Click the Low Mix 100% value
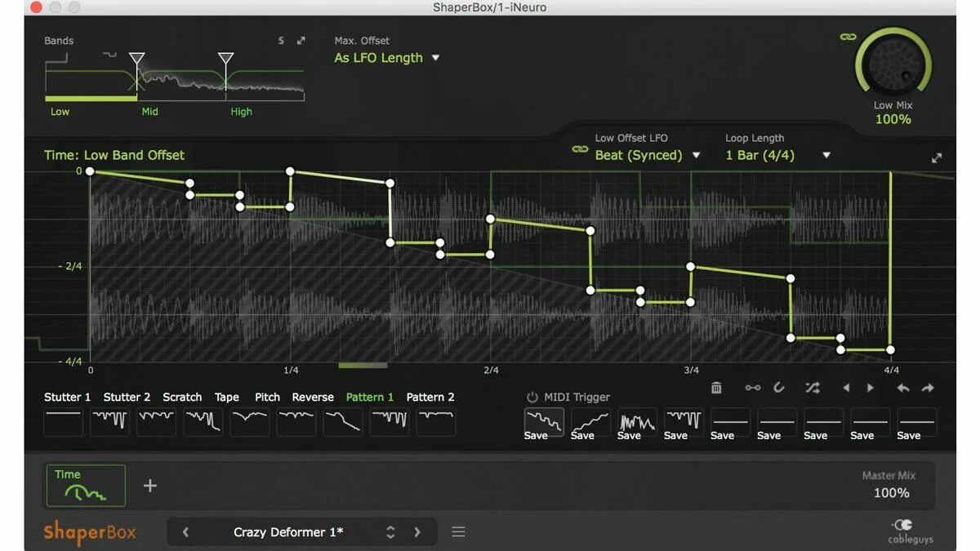This screenshot has width=980, height=551. coord(893,119)
